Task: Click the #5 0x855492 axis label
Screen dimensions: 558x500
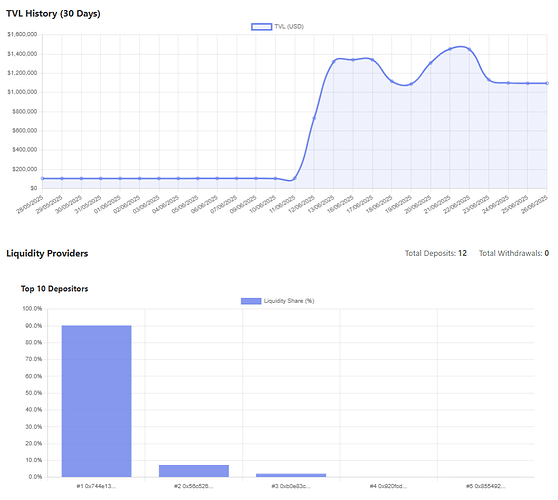Action: click(x=486, y=486)
